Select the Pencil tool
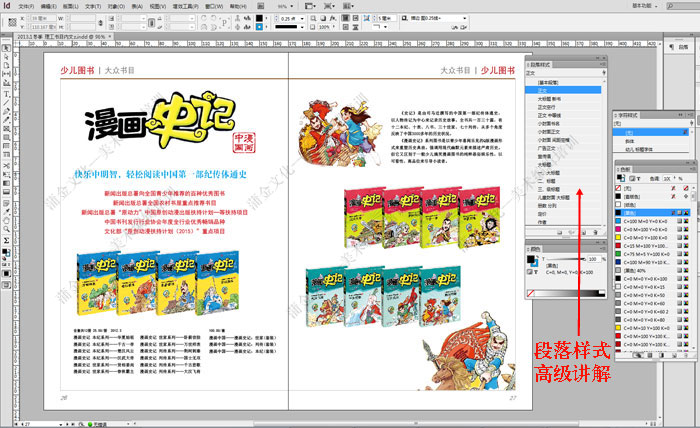 (x=6, y=120)
